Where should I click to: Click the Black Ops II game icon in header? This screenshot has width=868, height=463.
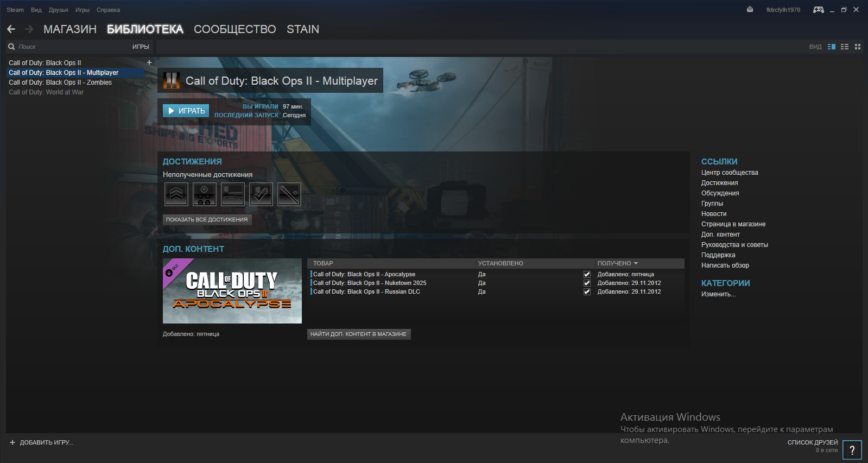point(172,80)
